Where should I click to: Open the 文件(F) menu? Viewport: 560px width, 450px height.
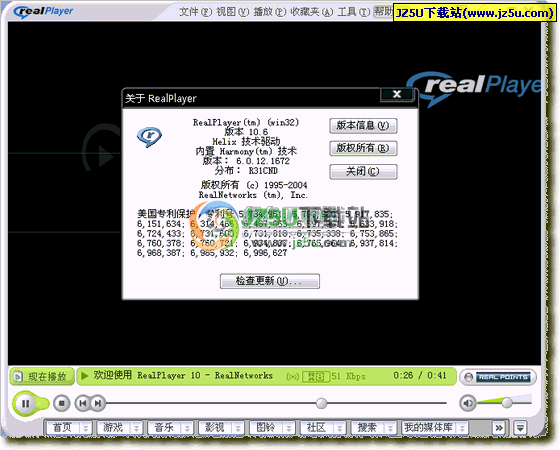195,12
